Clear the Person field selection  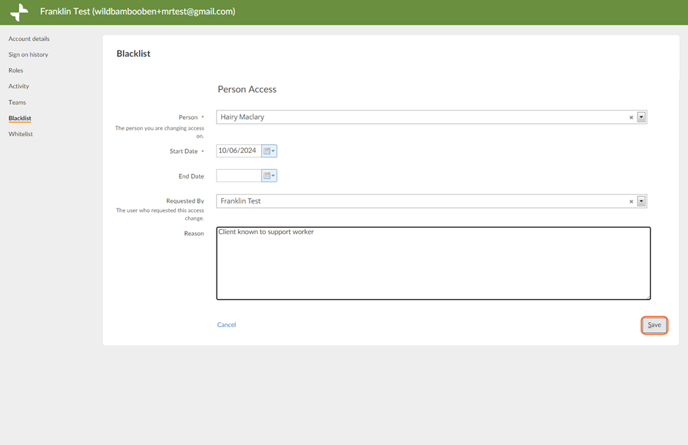(x=631, y=117)
